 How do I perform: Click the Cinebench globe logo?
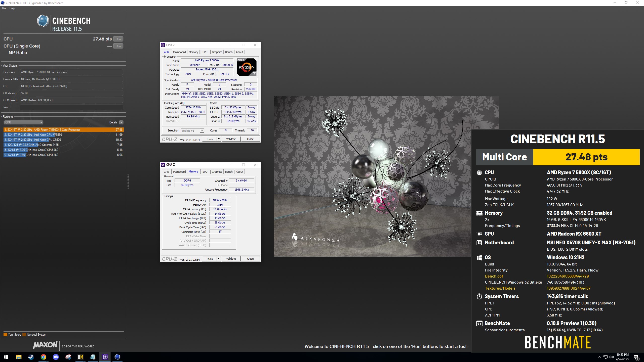43,21
